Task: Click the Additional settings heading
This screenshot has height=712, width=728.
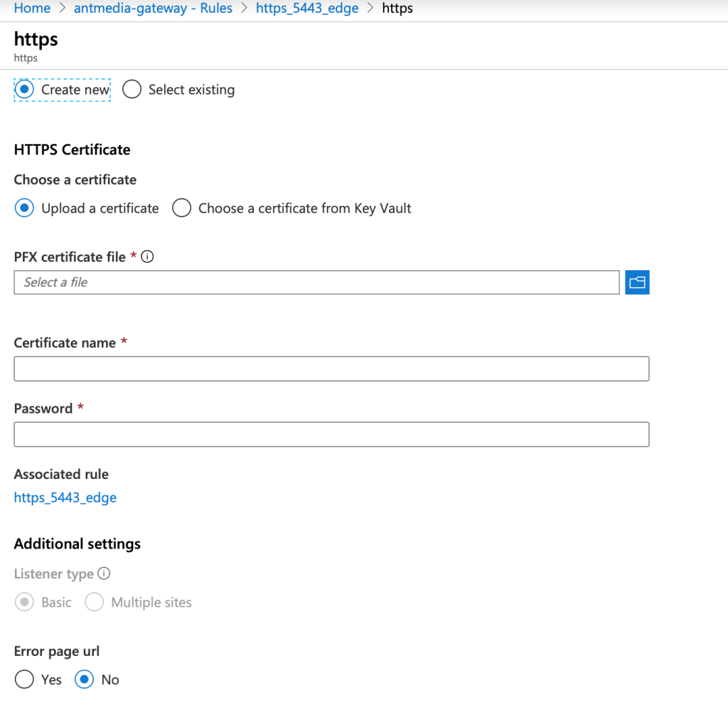Action: pyautogui.click(x=77, y=544)
